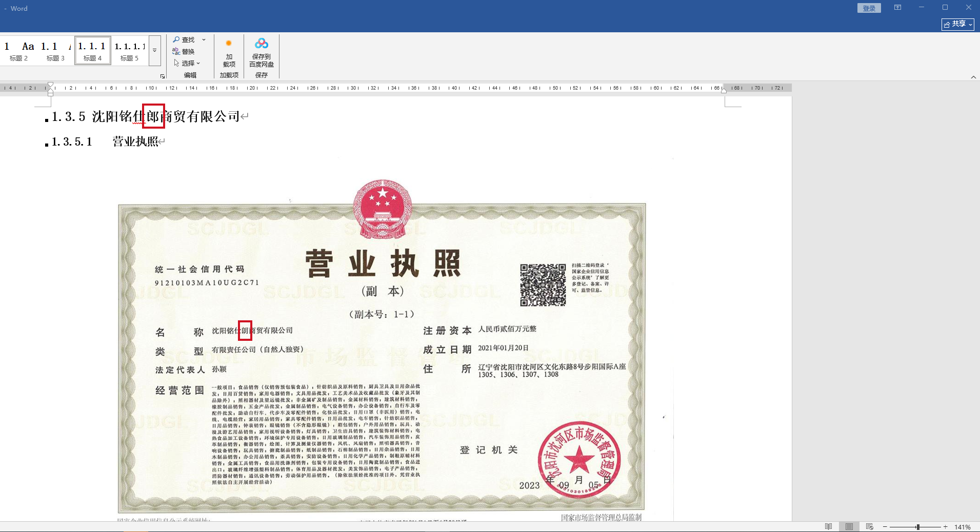980x532 pixels.
Task: Expand the 查找 dropdown arrow
Action: (204, 39)
